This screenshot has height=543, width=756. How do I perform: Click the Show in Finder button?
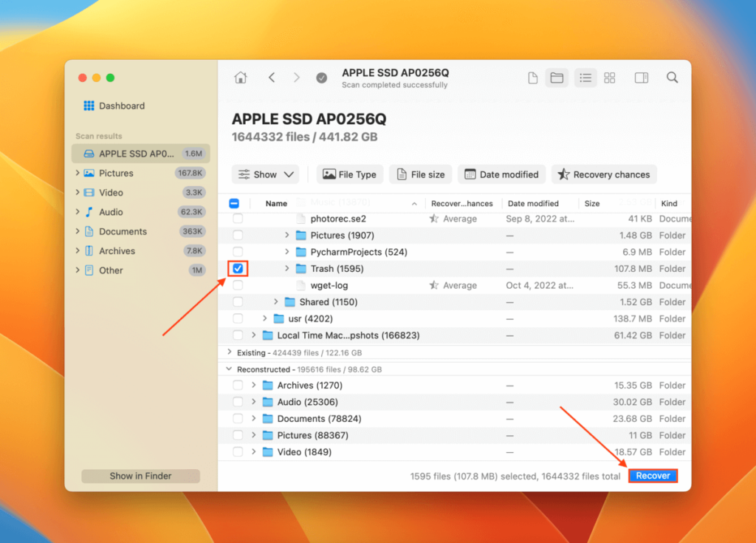tap(140, 476)
